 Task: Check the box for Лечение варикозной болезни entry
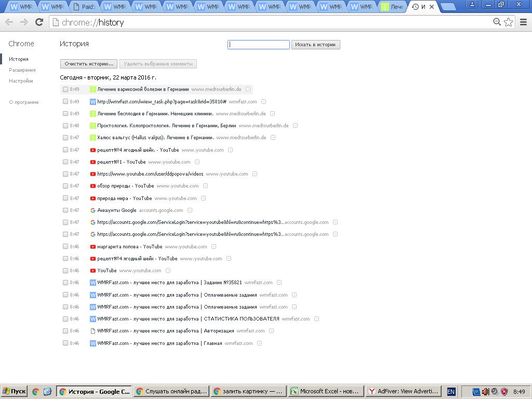[65, 89]
